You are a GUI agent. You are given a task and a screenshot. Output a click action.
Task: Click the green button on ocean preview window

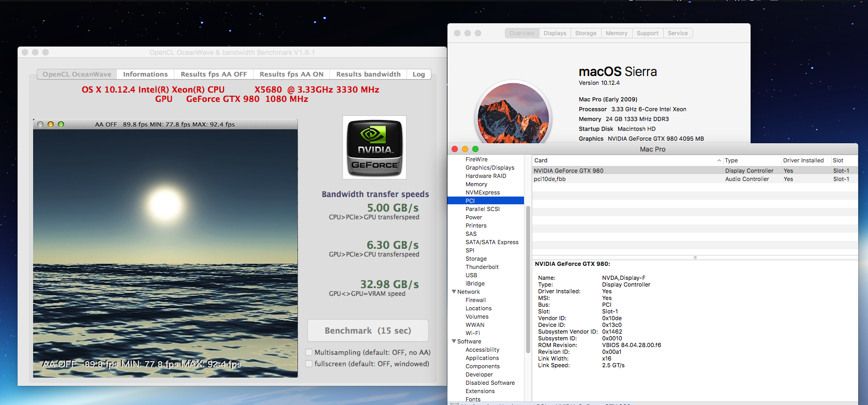click(x=61, y=124)
